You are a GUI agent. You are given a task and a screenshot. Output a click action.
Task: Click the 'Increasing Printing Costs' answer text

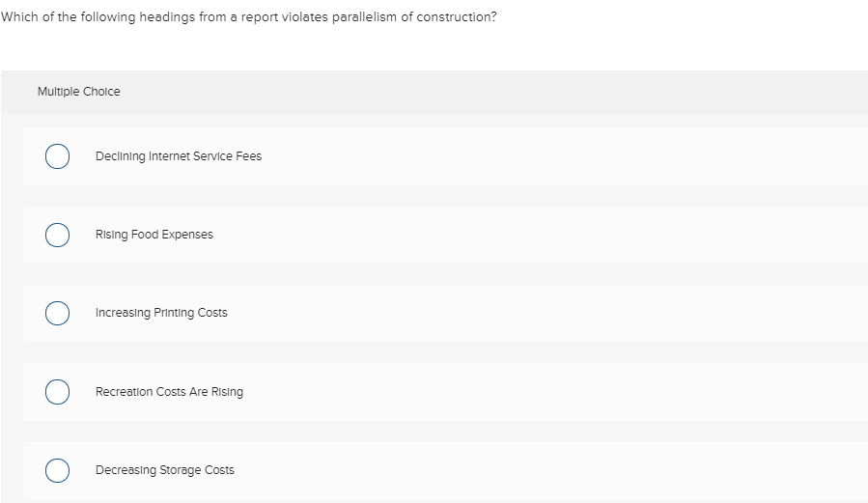tap(161, 313)
